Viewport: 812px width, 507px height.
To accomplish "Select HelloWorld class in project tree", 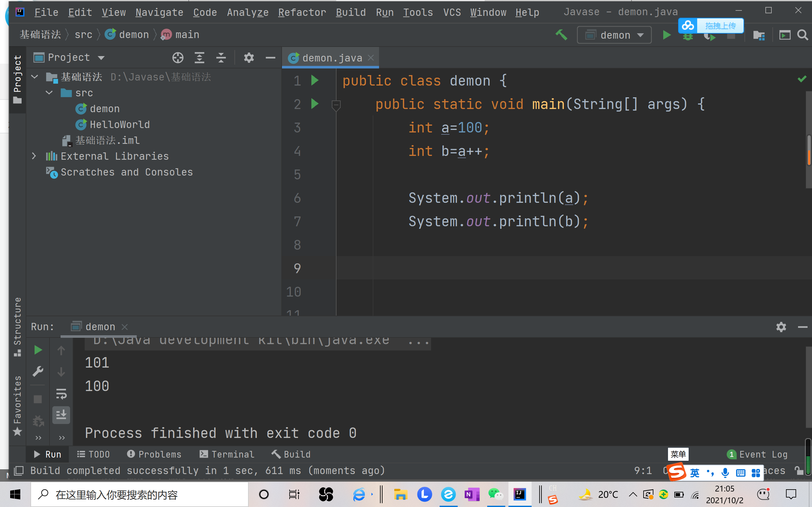I will pos(120,125).
